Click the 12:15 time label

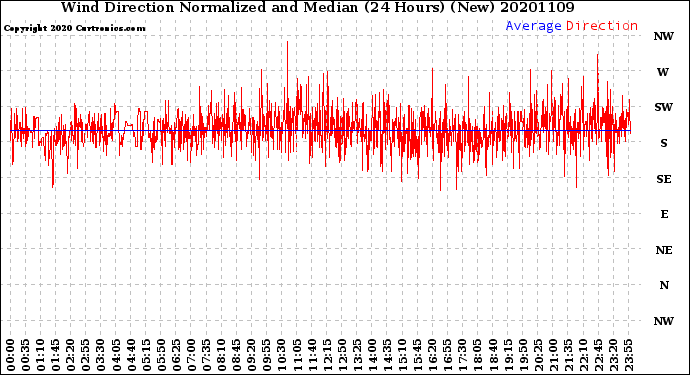[x=327, y=355]
